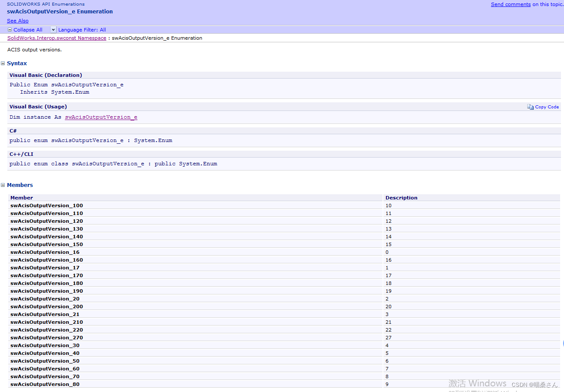Viewport: 564px width, 392px height.
Task: Select member swAcisOutputVersion_160
Action: [x=47, y=260]
